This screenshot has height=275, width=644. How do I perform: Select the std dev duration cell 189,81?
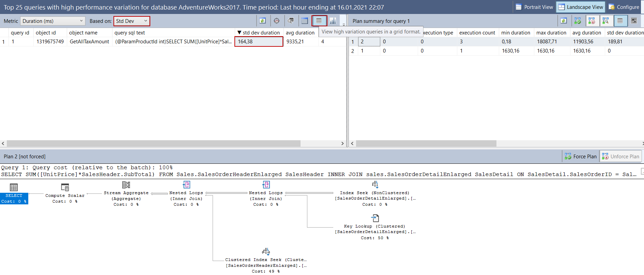point(625,42)
